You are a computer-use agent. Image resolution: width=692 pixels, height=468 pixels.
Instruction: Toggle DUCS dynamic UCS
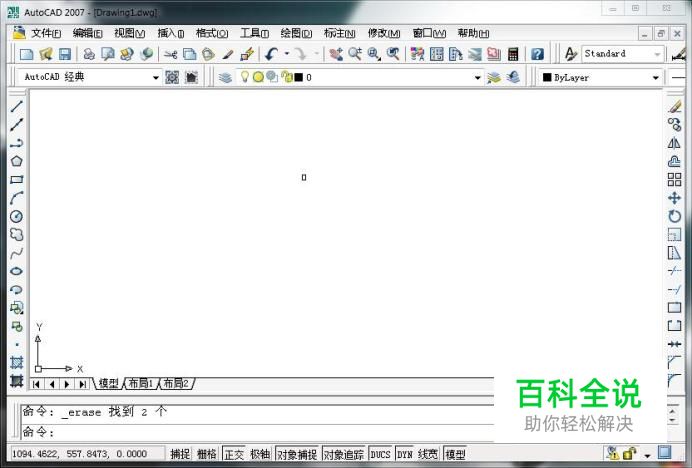380,454
